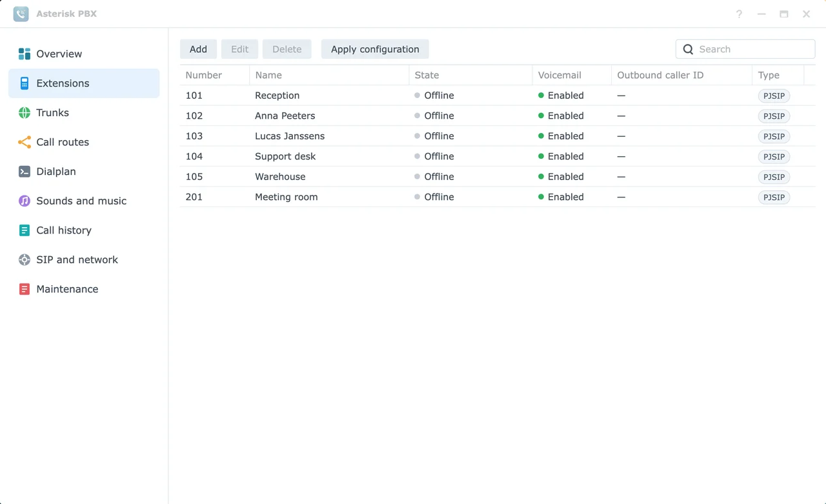Click the Asterisk PBX app logo

point(21,14)
